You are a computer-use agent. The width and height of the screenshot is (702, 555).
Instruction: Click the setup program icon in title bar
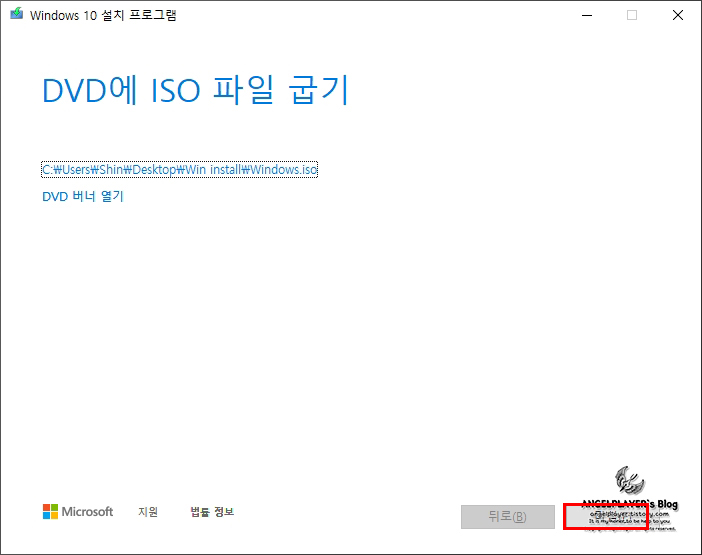(17, 14)
